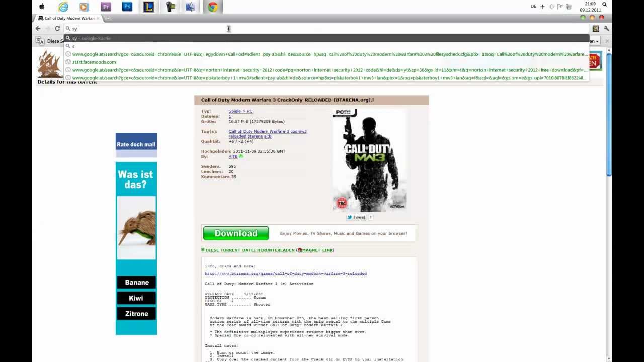The width and height of the screenshot is (644, 362).
Task: Go forward to the next page
Action: pyautogui.click(x=48, y=29)
